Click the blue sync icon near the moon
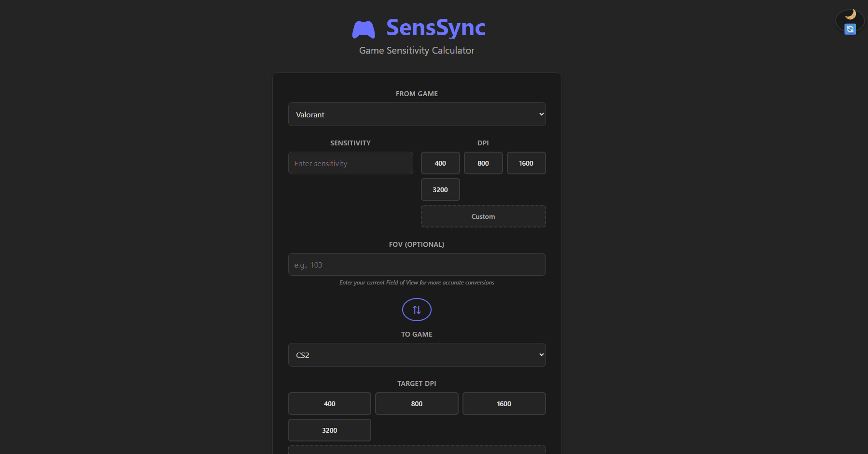 coord(850,29)
